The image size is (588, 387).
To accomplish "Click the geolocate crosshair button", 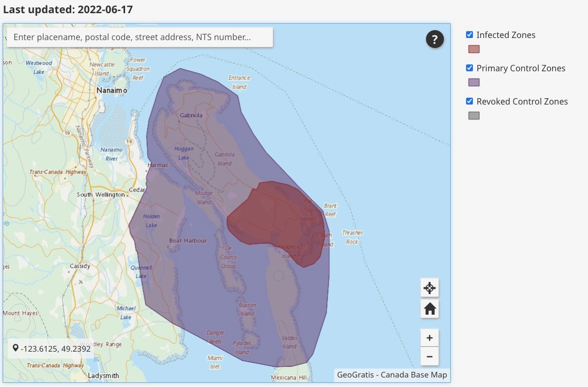I will tap(430, 288).
